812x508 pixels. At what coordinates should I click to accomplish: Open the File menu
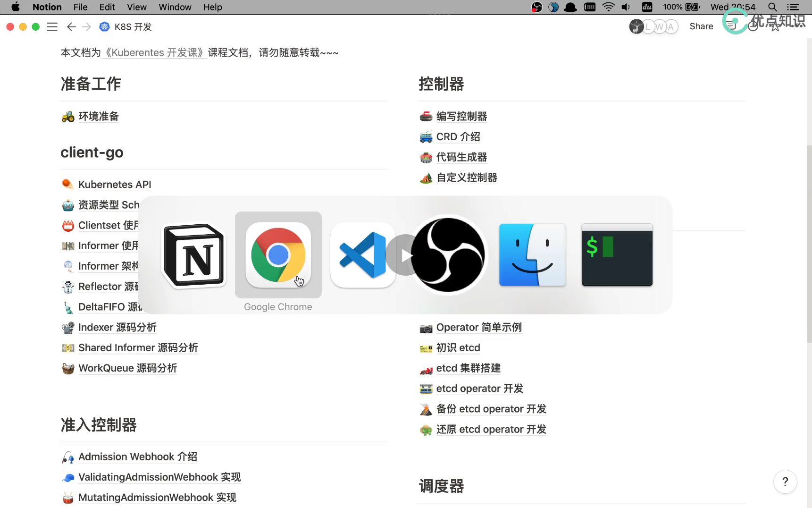point(80,7)
